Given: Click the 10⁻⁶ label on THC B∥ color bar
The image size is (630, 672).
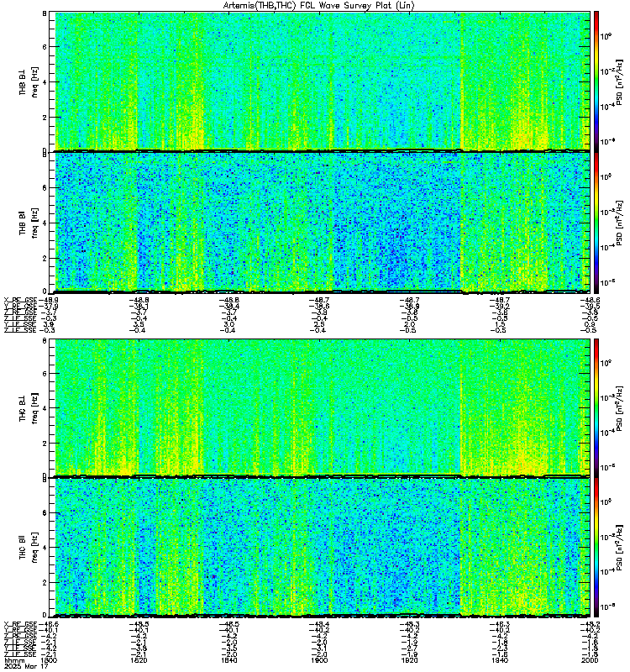Looking at the screenshot, I should (607, 606).
